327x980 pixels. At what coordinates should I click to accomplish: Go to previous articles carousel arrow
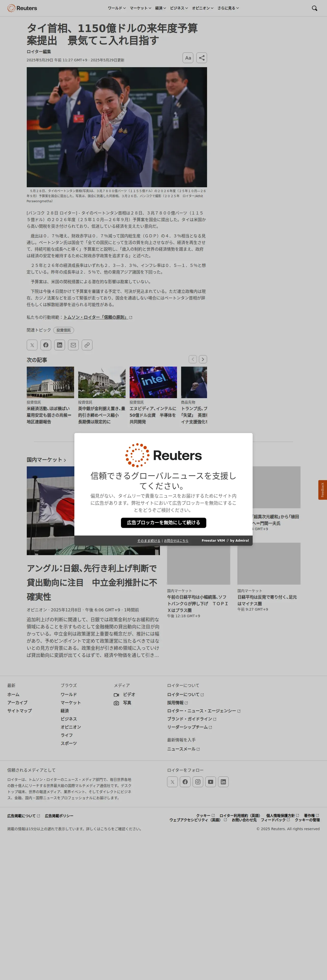(x=193, y=359)
